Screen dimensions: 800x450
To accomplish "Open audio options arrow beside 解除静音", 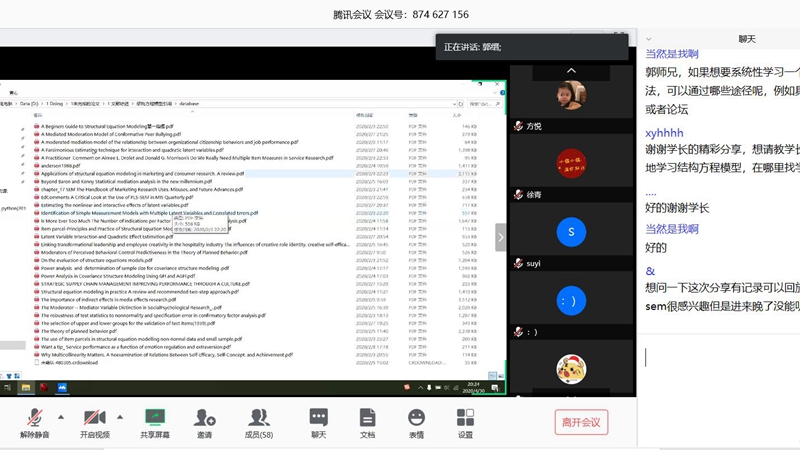I will (61, 417).
